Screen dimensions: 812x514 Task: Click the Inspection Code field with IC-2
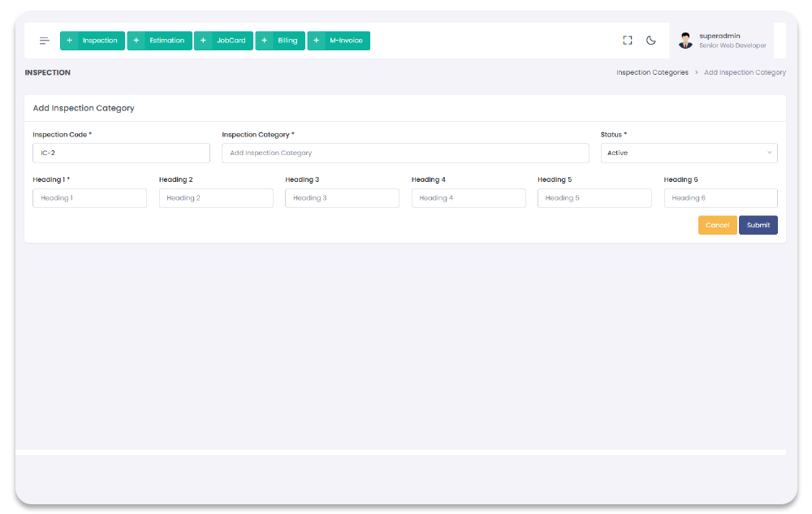click(x=121, y=153)
